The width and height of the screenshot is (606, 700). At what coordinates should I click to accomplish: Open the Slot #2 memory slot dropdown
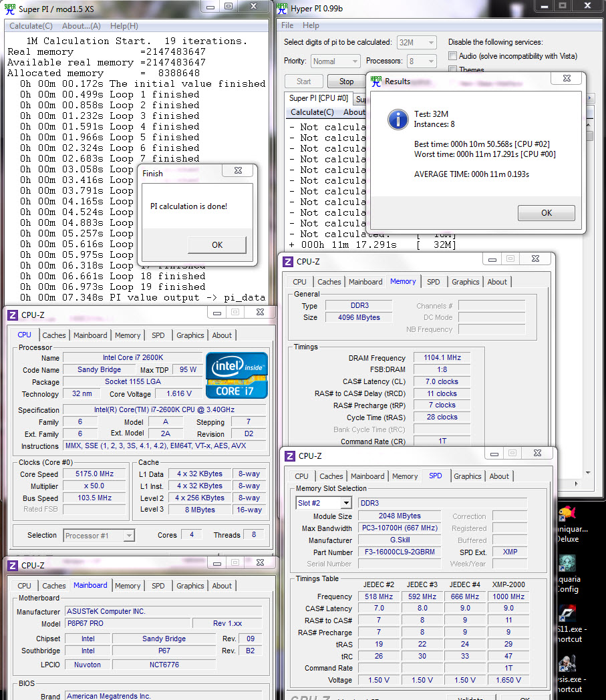tap(323, 503)
